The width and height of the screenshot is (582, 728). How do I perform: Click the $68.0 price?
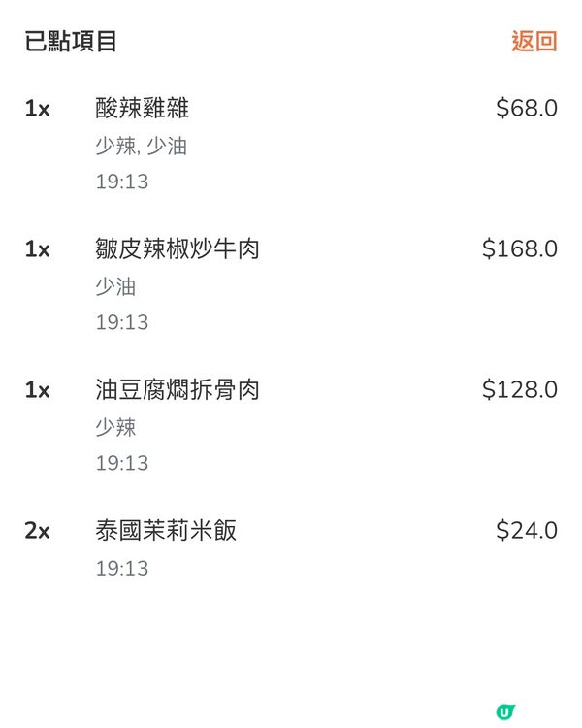[526, 108]
